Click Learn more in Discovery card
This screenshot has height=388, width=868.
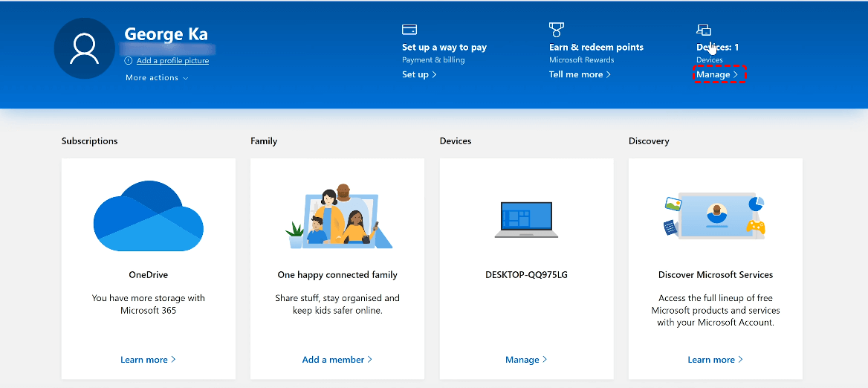click(715, 360)
